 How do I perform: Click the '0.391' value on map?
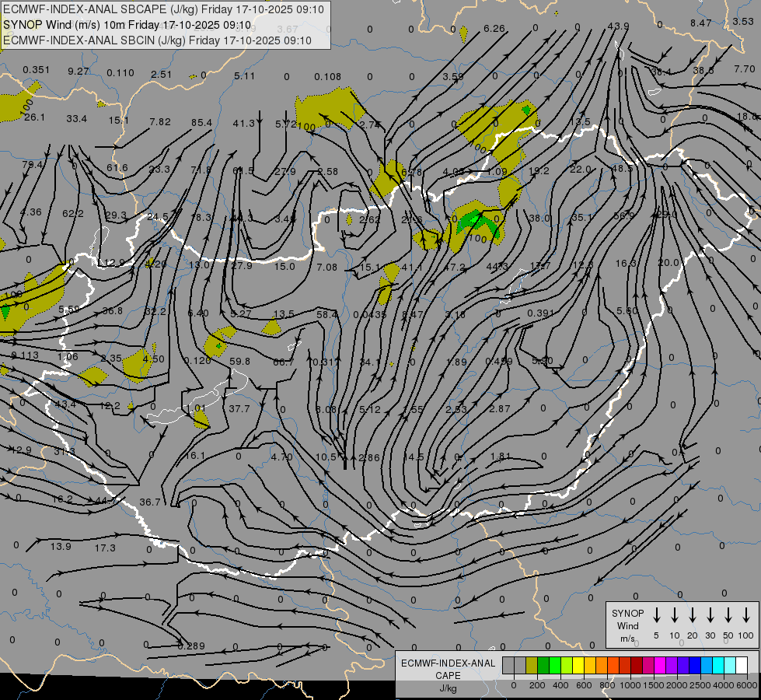(x=540, y=313)
